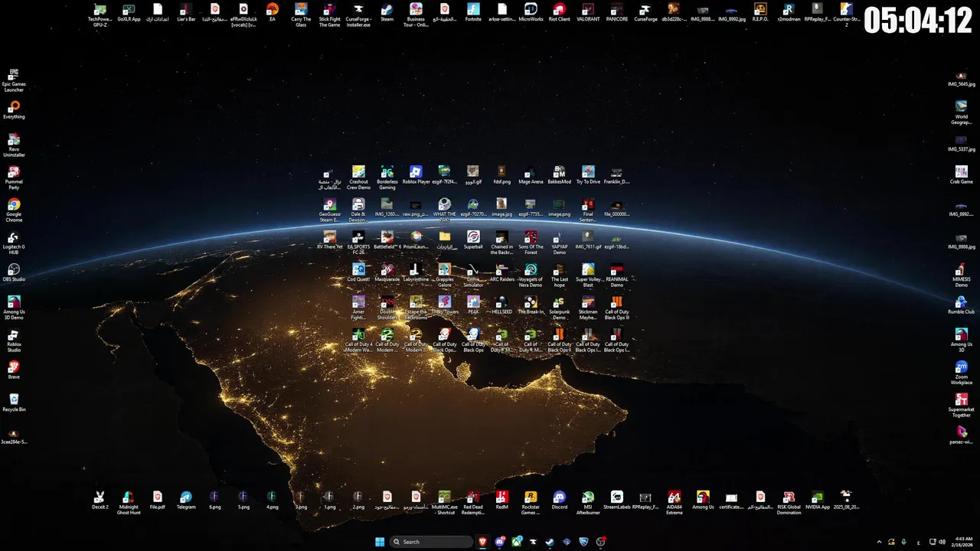Open the Everything search shortcut
Image resolution: width=980 pixels, height=551 pixels.
[14, 110]
